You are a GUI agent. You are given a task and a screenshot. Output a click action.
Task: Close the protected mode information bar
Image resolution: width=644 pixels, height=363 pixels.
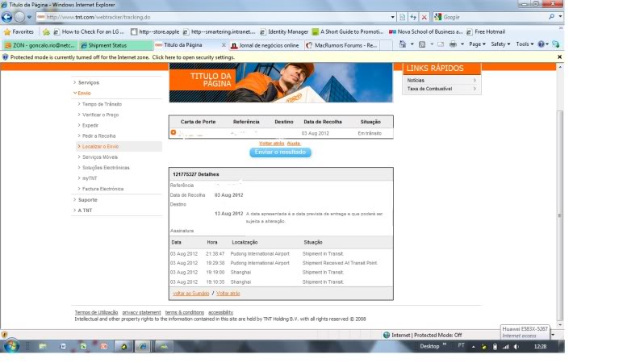click(559, 57)
